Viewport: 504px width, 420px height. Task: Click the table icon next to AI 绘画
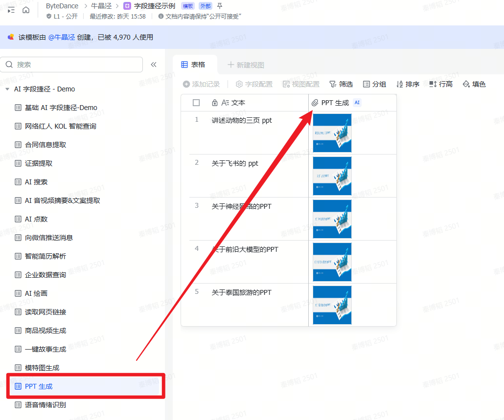[x=18, y=293]
